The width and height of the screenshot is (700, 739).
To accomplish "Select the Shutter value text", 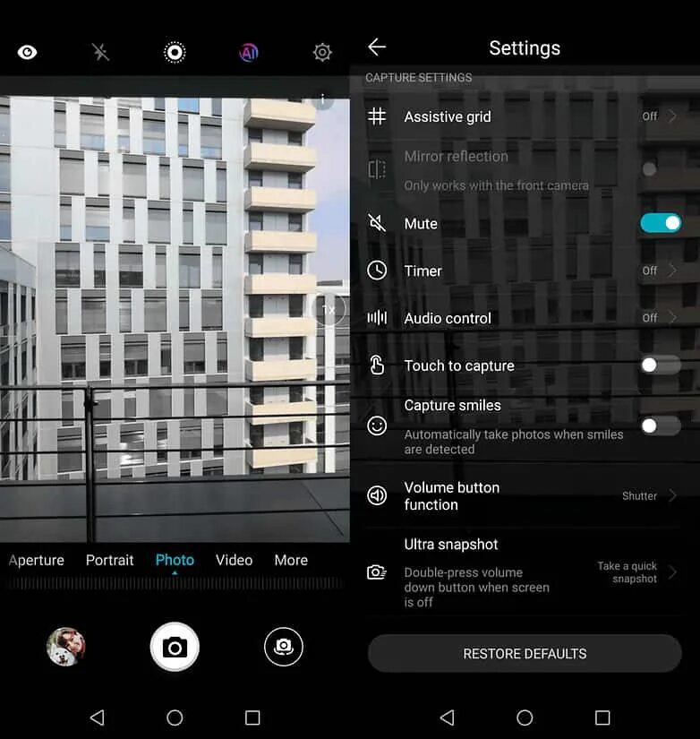I will tap(639, 496).
